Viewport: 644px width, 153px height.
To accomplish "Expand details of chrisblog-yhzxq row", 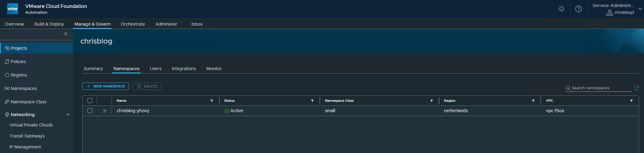I will 105,111.
